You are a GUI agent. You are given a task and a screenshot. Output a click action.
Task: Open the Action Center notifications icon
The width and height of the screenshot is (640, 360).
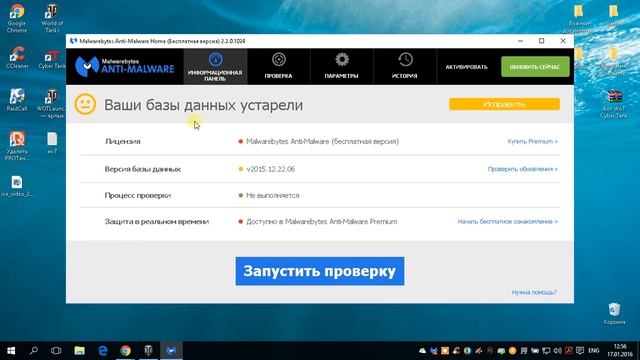(x=580, y=351)
